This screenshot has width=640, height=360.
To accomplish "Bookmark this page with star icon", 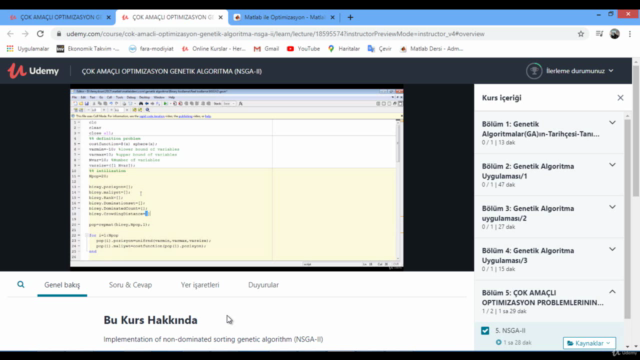I will (x=581, y=34).
